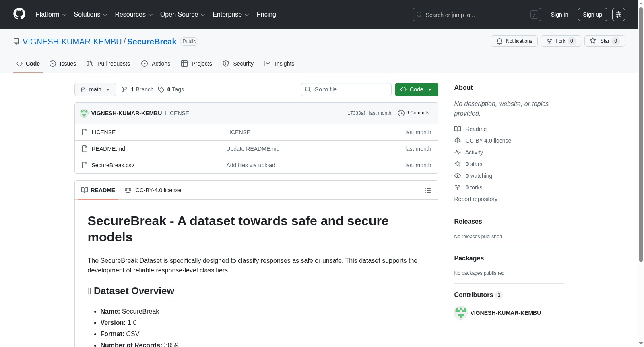
Task: Click the Sign in link
Action: 559,15
